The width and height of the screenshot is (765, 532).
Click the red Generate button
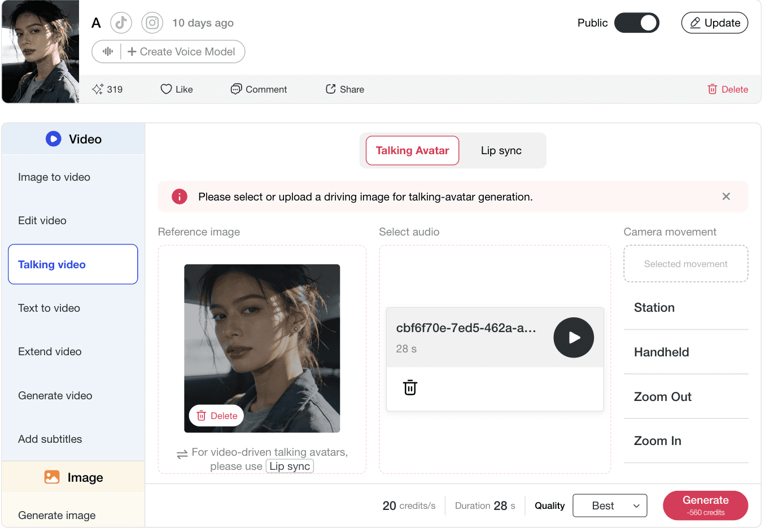706,505
